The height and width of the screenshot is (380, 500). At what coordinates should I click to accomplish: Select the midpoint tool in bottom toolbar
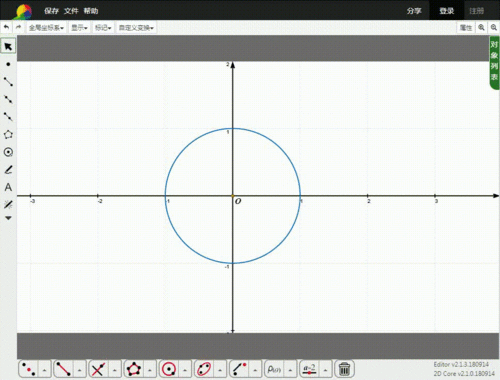click(29, 369)
